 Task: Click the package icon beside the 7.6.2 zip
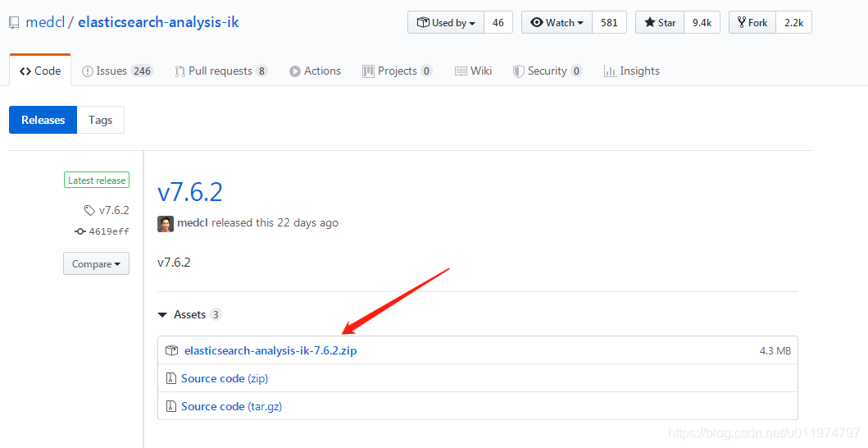pos(171,350)
